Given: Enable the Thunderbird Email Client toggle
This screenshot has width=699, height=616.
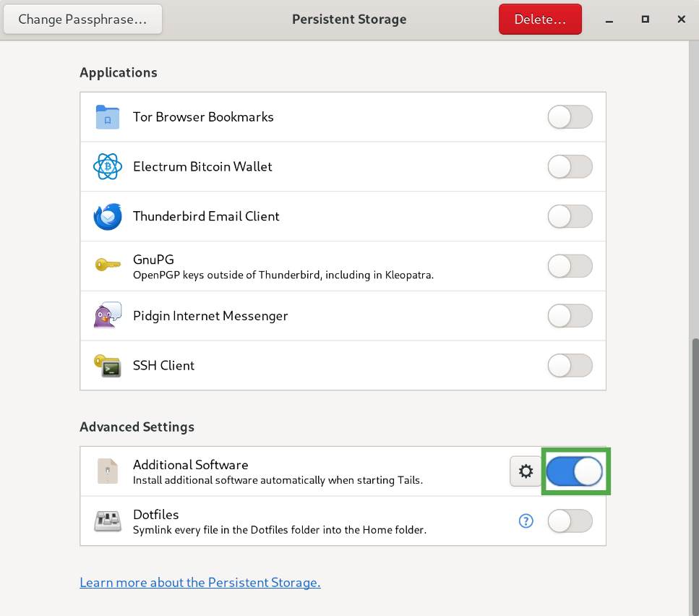Looking at the screenshot, I should [570, 216].
